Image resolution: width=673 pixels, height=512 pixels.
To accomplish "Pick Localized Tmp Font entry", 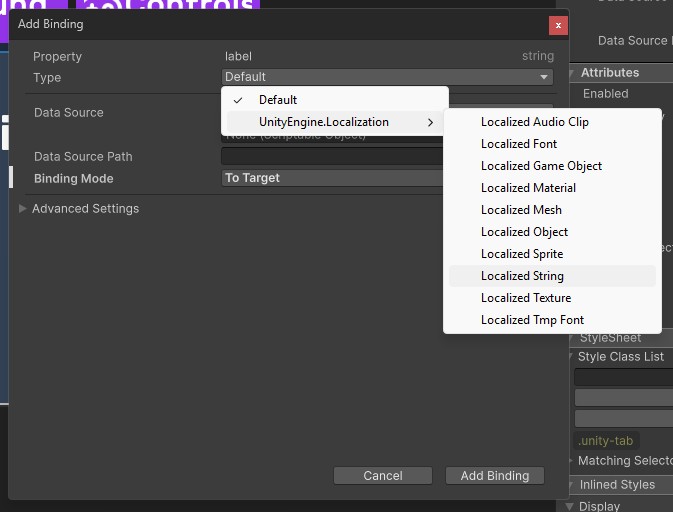I will (532, 320).
